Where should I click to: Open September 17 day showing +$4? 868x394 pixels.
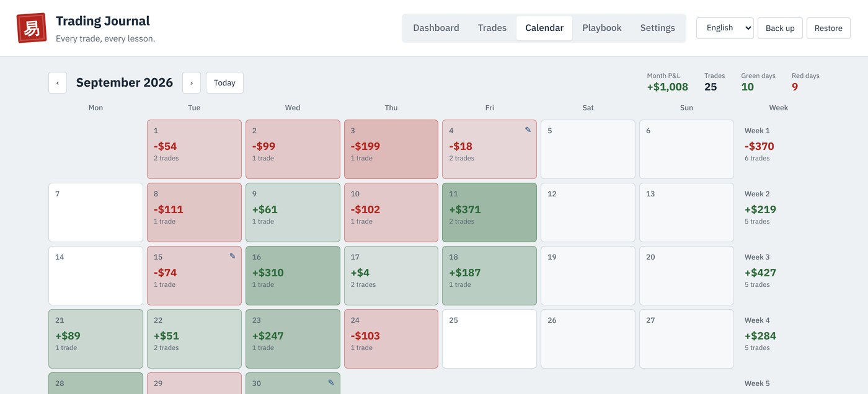(391, 276)
